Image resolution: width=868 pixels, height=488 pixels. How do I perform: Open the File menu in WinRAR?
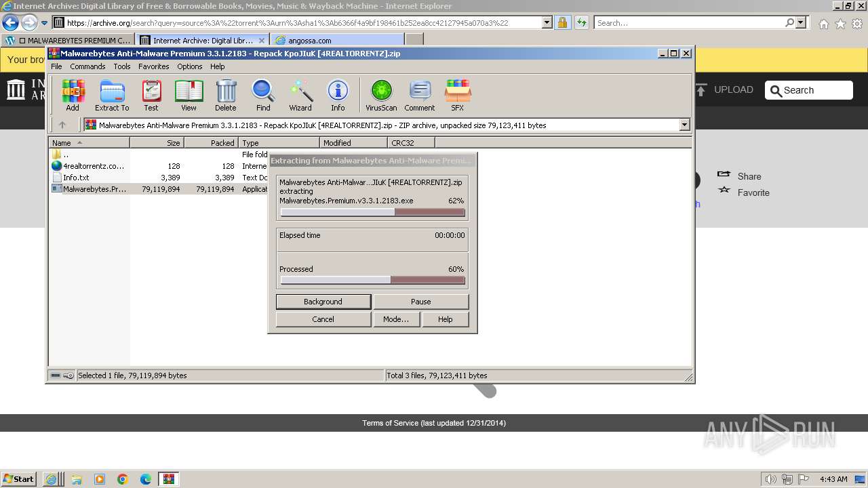pyautogui.click(x=56, y=66)
